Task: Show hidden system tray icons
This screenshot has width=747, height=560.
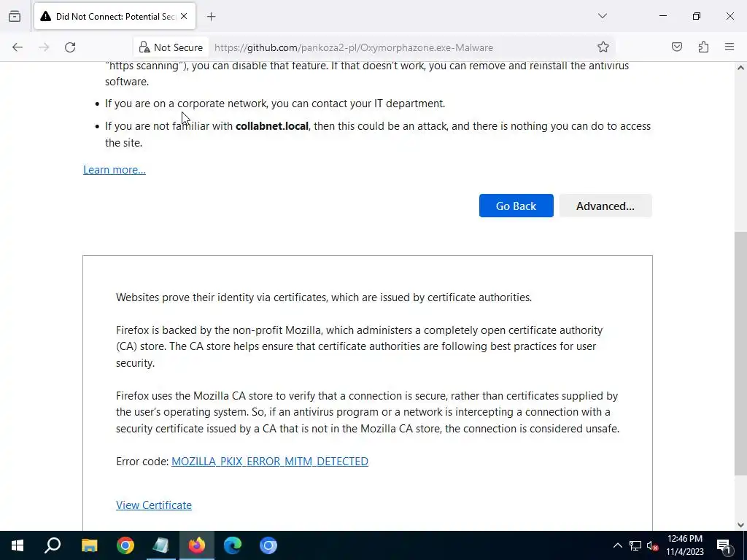Action: coord(617,545)
